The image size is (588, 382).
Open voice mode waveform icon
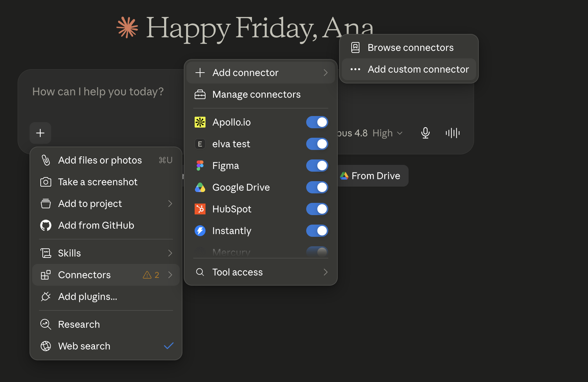click(x=453, y=133)
